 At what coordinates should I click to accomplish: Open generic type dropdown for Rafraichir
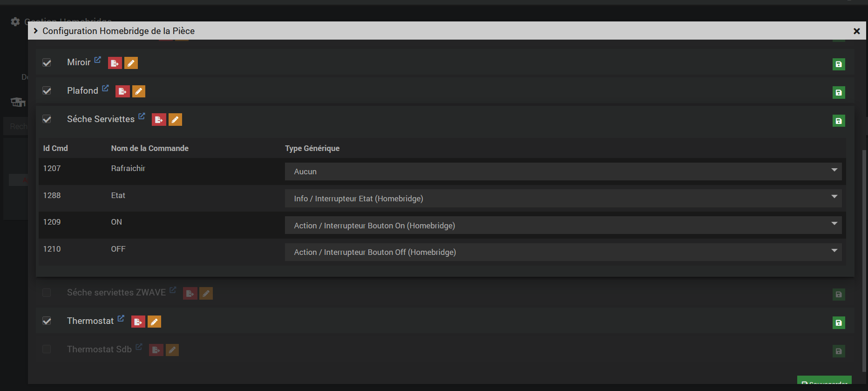point(563,171)
